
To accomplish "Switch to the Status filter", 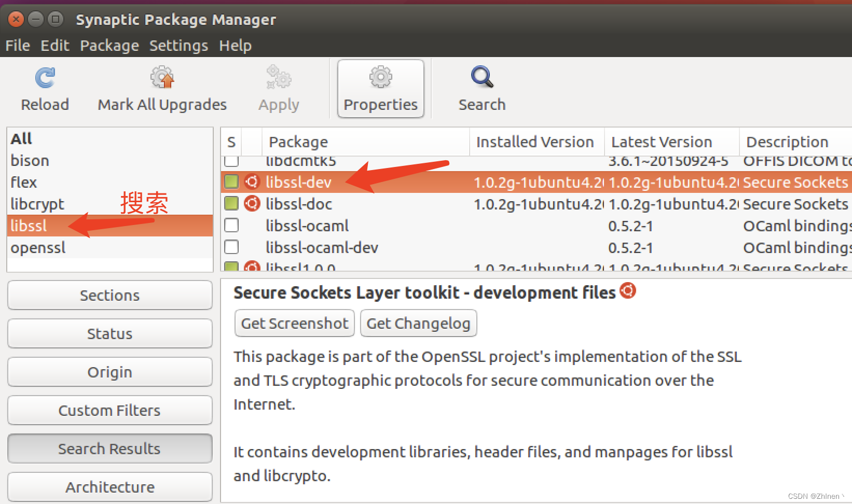I will point(110,333).
